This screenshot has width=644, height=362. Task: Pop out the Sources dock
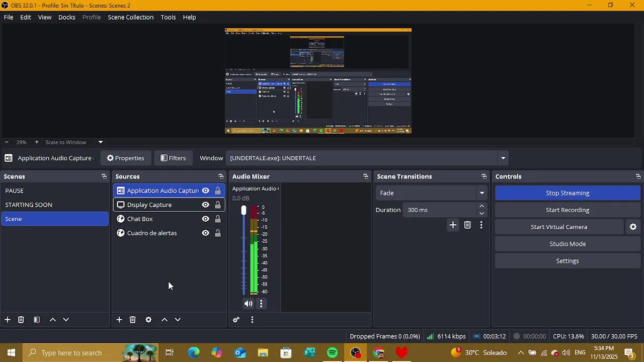[221, 176]
